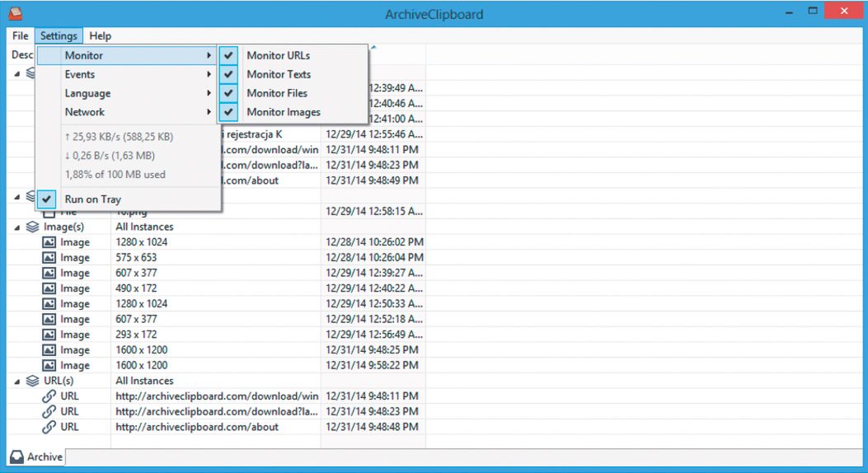Click the ArchiveClipboard app icon in title bar
The width and height of the screenshot is (868, 473).
coord(16,12)
